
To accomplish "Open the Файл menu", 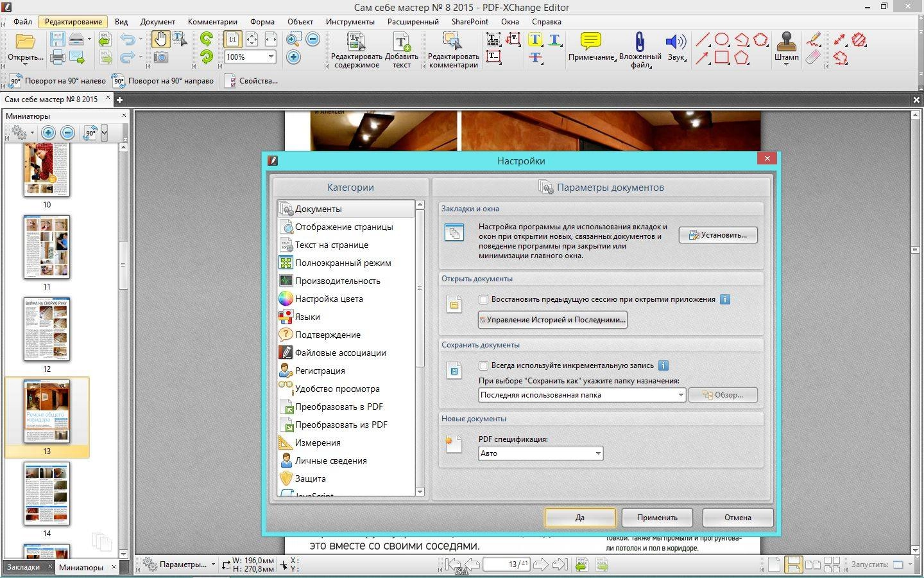I will coord(22,21).
